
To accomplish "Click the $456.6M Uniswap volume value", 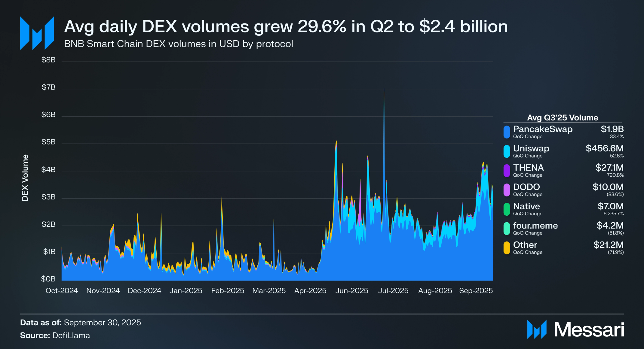I will [604, 148].
